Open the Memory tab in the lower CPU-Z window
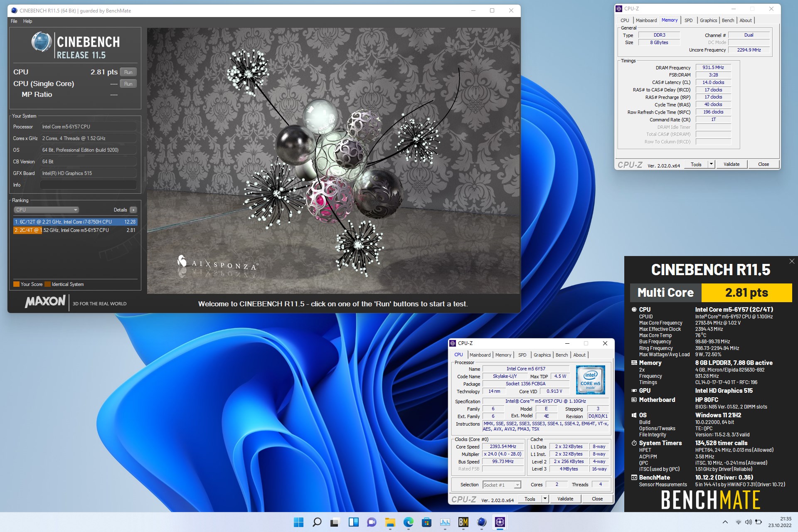Viewport: 798px width, 532px height. click(x=503, y=355)
